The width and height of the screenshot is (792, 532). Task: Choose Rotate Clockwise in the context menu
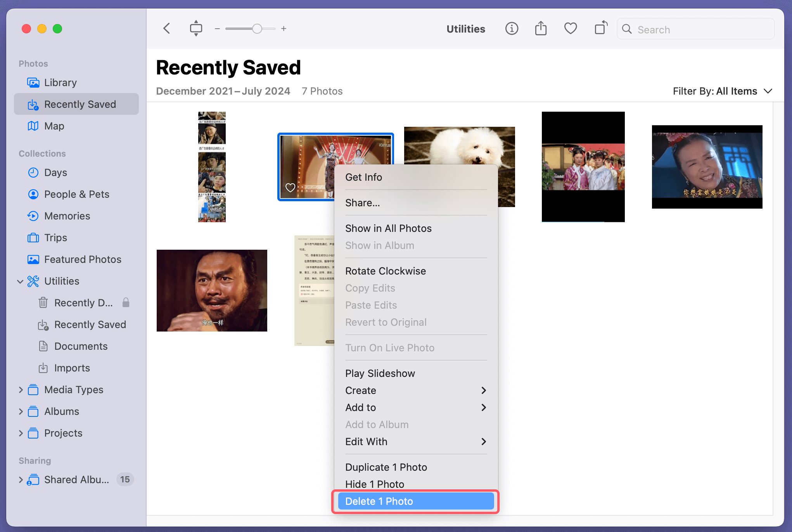pos(385,271)
